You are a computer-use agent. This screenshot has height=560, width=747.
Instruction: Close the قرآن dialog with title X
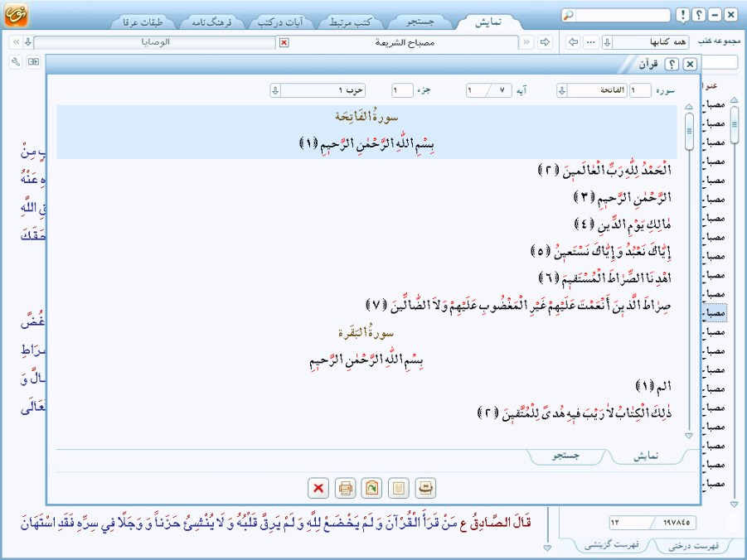click(689, 64)
